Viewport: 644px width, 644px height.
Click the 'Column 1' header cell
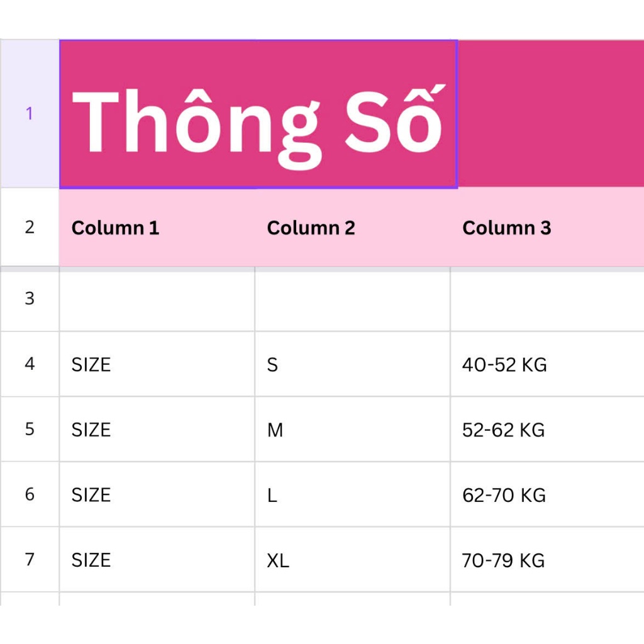click(x=157, y=227)
